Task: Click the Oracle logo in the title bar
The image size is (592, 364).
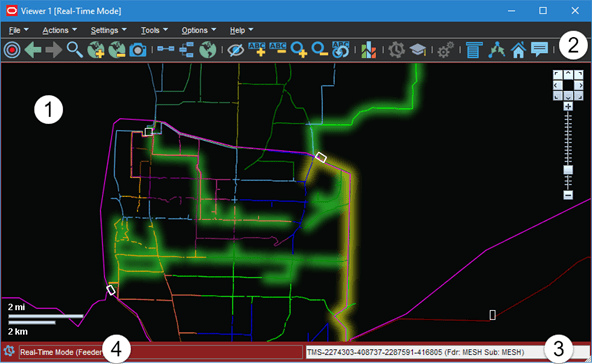Action: (12, 11)
